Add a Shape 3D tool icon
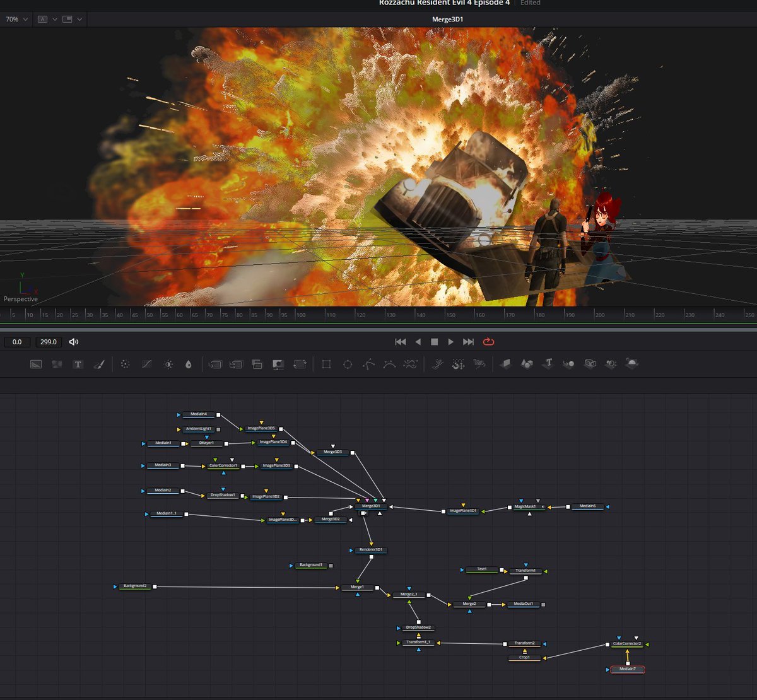Screen dimensions: 757x700 pyautogui.click(x=527, y=364)
